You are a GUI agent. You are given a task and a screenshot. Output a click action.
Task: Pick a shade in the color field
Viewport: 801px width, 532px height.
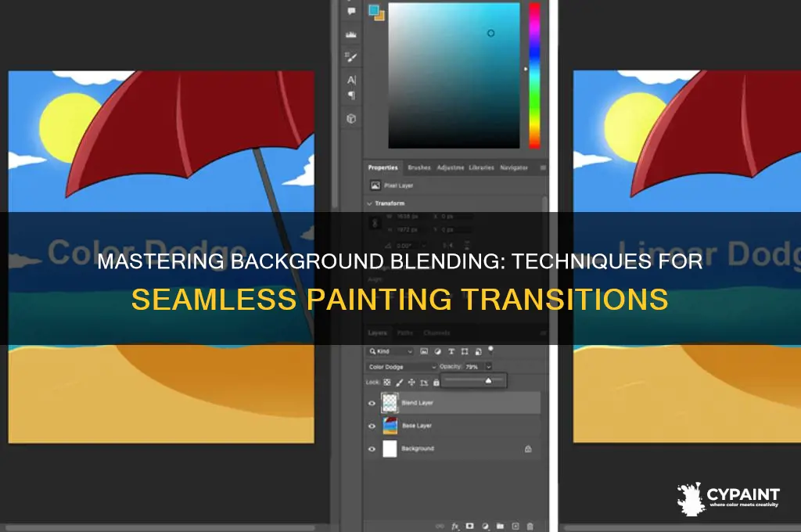pos(454,75)
